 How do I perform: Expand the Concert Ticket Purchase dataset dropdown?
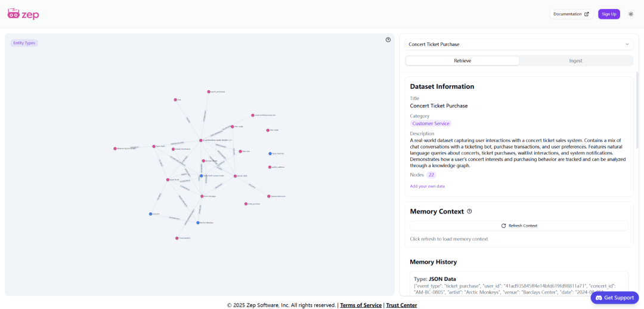(519, 44)
